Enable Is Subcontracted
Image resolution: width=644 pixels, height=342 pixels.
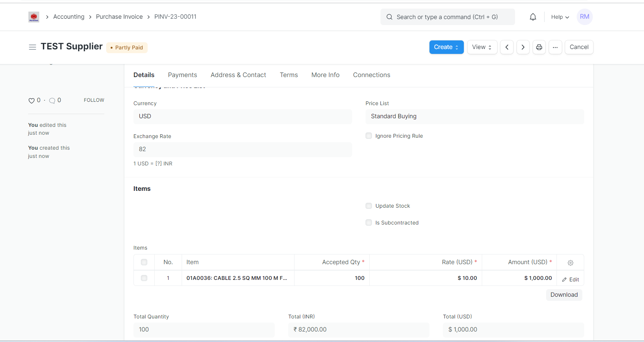tap(369, 222)
